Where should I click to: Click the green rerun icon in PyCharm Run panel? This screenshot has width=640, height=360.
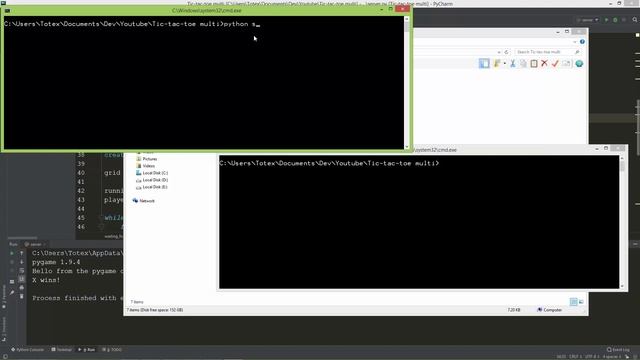click(x=12, y=253)
